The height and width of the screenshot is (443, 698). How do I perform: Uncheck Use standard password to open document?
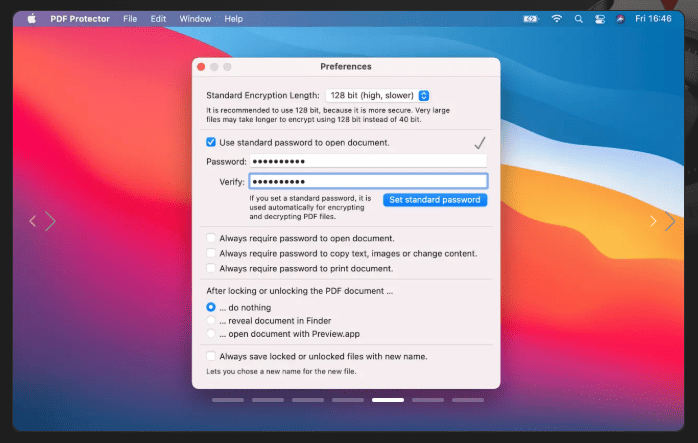[211, 142]
